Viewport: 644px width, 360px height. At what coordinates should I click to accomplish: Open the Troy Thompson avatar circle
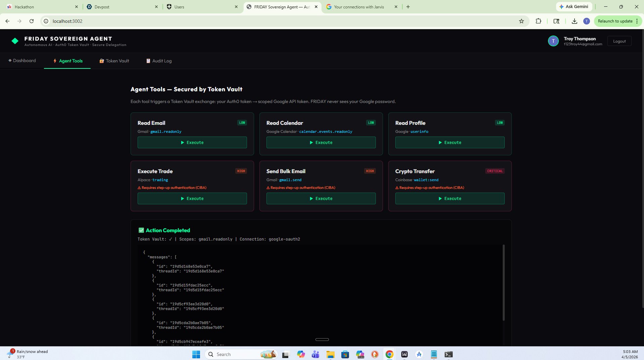click(553, 41)
